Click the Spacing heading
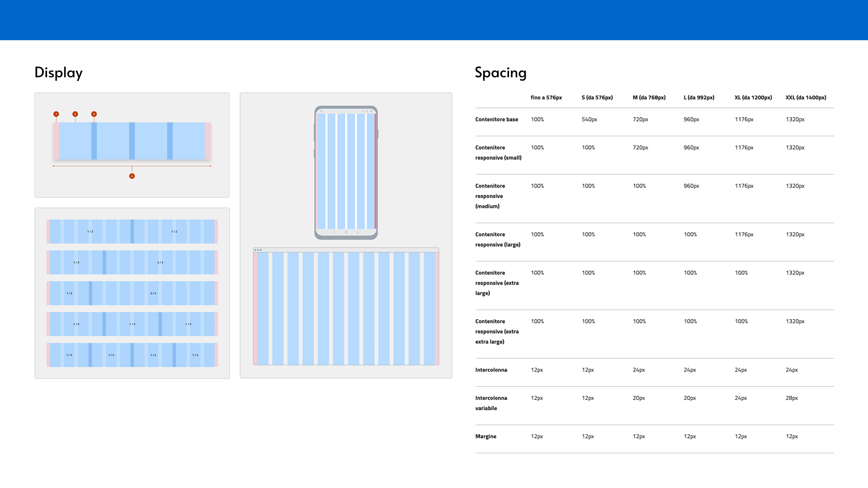The image size is (868, 488). click(500, 73)
